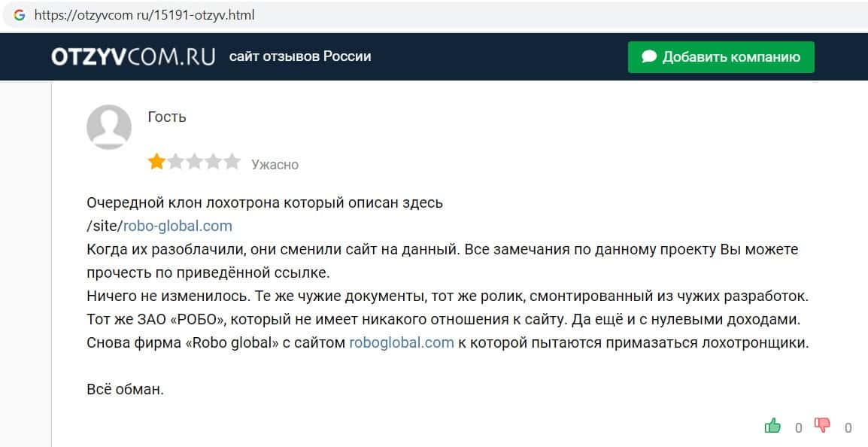Click the third grey rating star
868x447 pixels.
pyautogui.click(x=194, y=162)
